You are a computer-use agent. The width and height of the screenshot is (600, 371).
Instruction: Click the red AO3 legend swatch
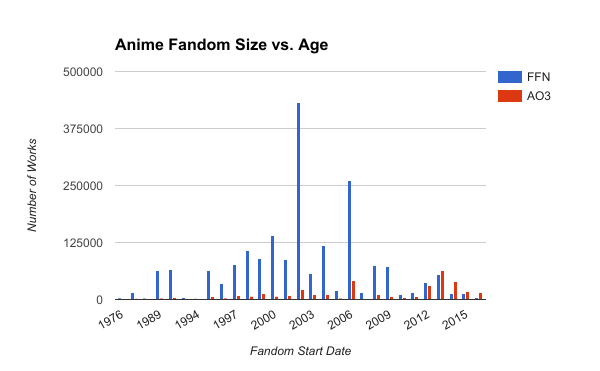(510, 96)
